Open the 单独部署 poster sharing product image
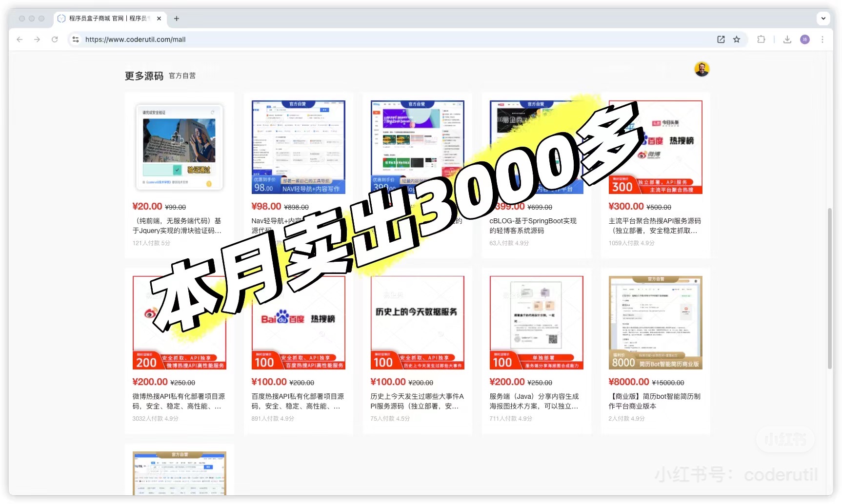The height and width of the screenshot is (504, 842). pyautogui.click(x=537, y=323)
